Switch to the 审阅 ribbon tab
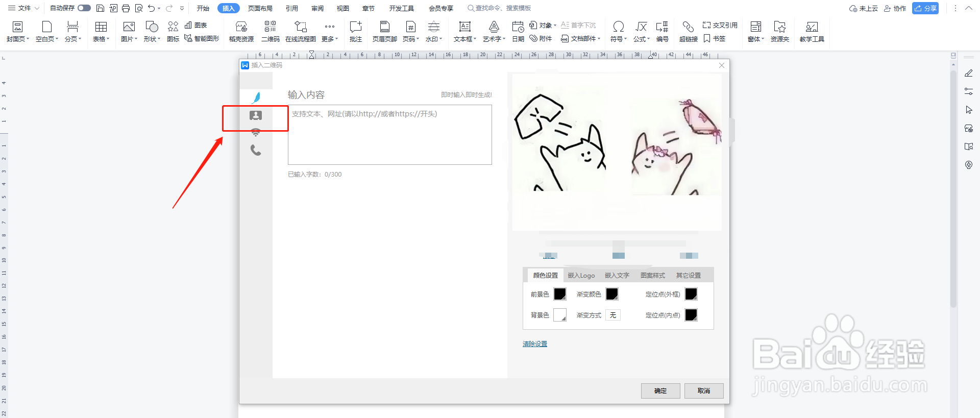This screenshot has height=418, width=980. coord(317,8)
